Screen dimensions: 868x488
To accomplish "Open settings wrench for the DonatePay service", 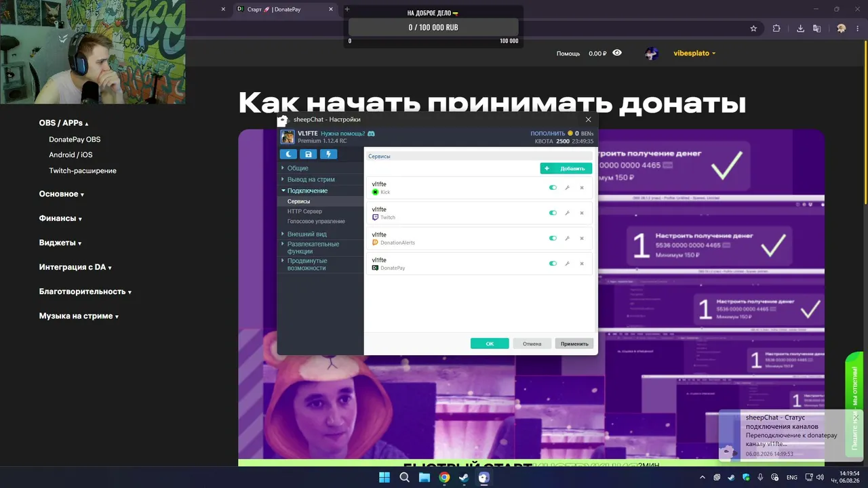I will pos(567,264).
